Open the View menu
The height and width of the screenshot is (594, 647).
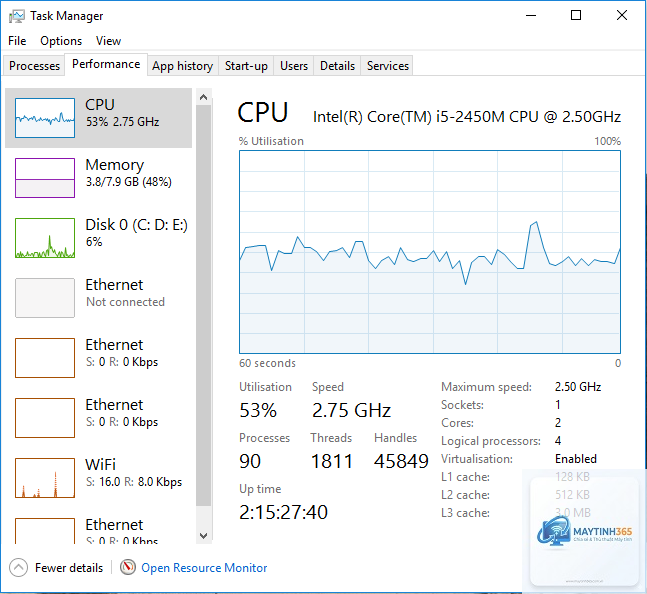tap(108, 41)
